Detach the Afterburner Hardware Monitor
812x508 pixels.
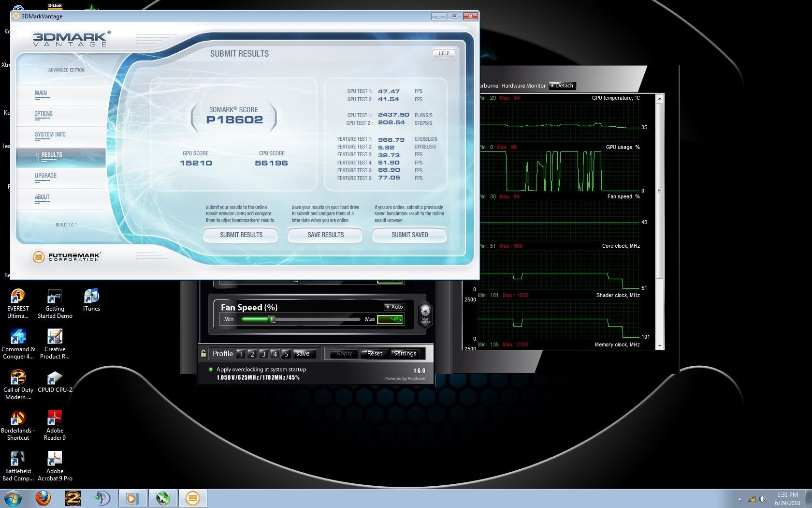563,86
